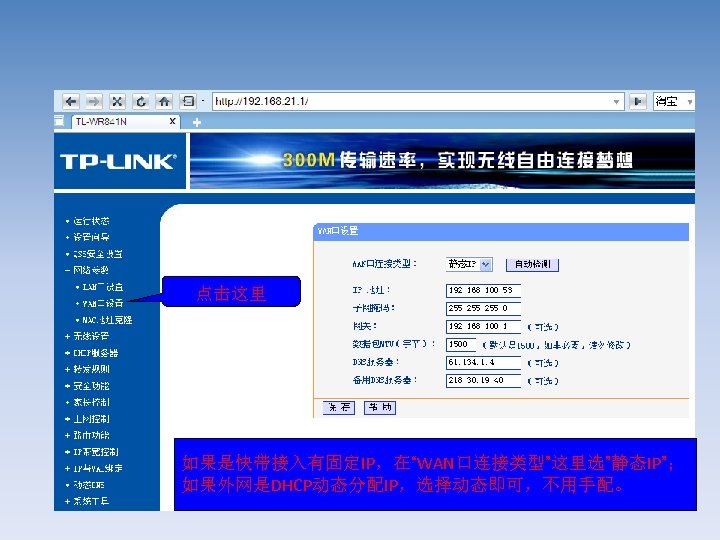Select MAC地址克隆 under 网络参数

click(107, 320)
